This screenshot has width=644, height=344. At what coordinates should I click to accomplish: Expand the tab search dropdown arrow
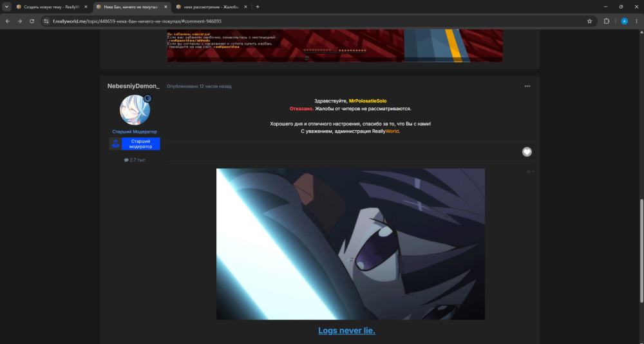point(6,6)
